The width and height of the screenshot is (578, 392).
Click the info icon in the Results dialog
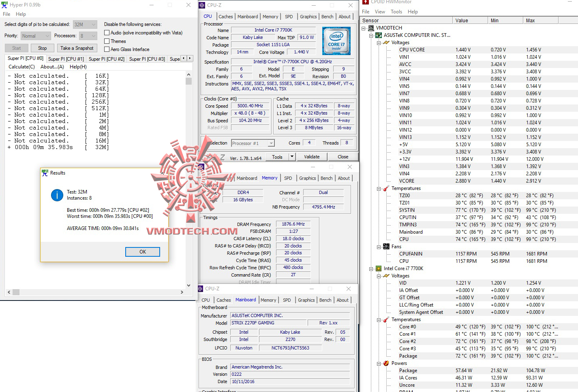[57, 195]
